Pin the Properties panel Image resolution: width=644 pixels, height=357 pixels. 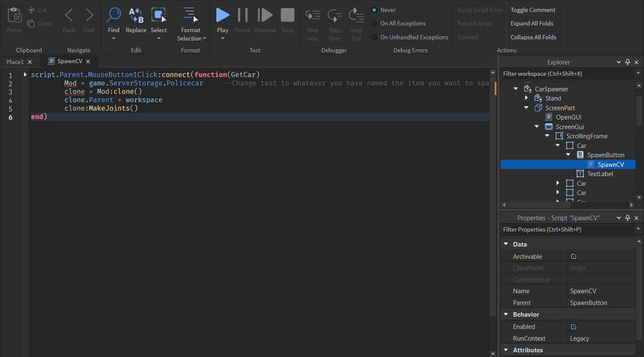click(x=628, y=218)
